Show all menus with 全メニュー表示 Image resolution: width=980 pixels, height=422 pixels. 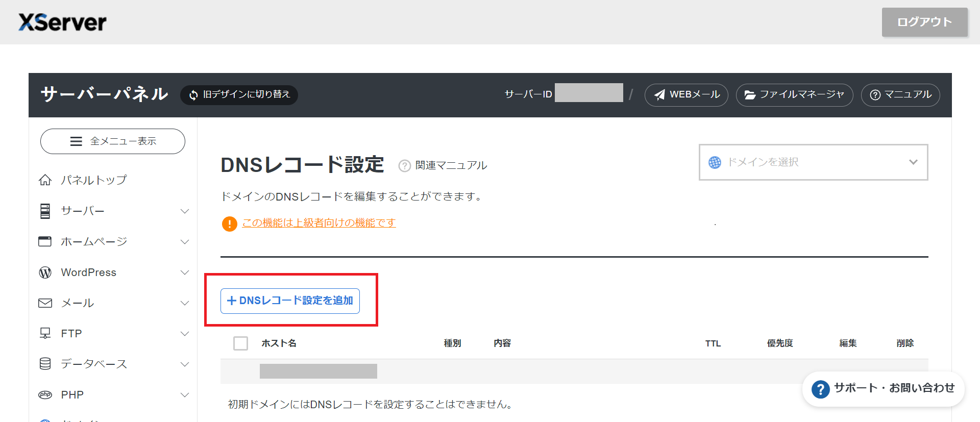coord(113,141)
